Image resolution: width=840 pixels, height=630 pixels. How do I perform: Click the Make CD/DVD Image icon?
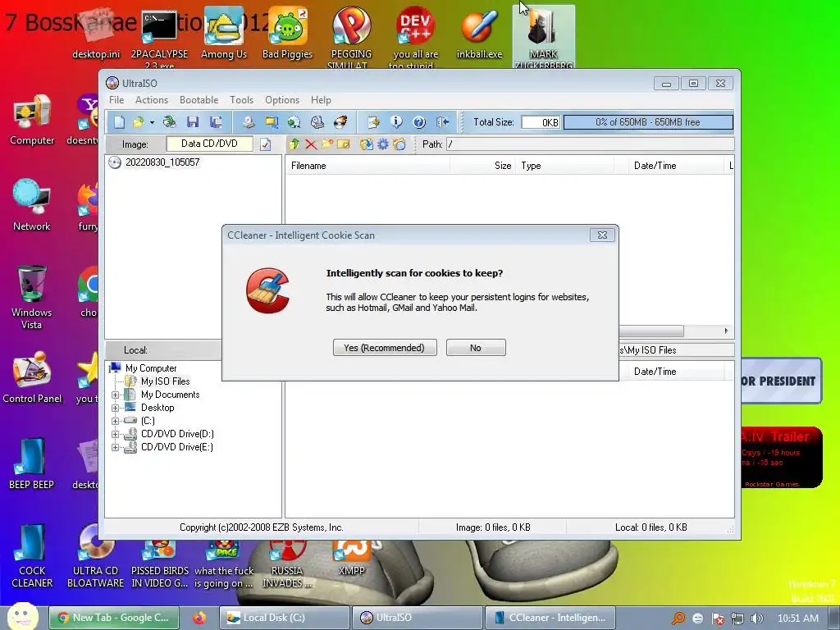tap(248, 122)
